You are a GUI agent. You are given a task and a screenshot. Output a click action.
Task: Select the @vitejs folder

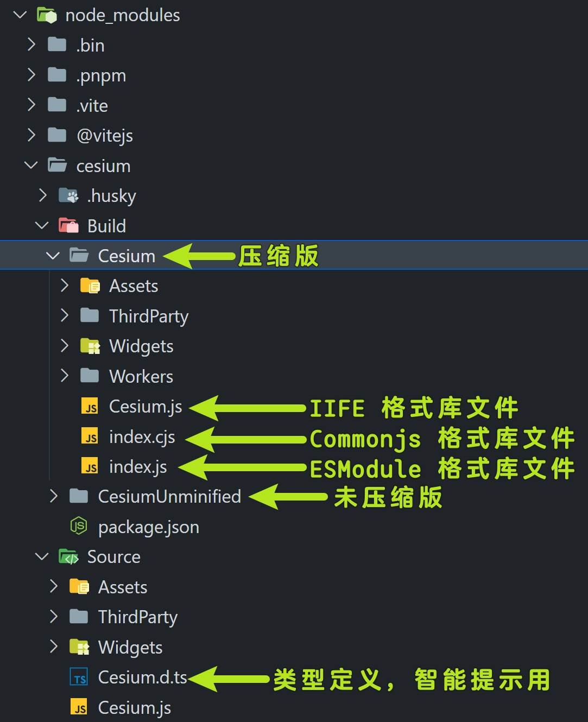pos(105,135)
